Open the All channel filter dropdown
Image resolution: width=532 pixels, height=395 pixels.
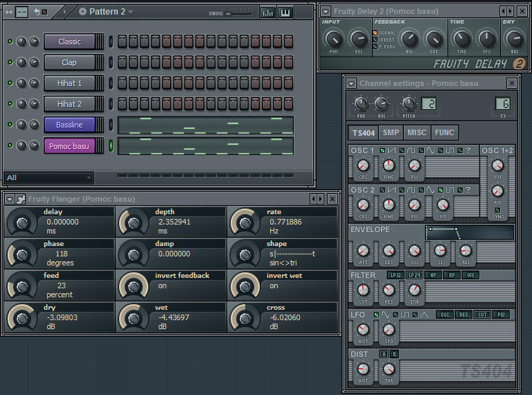pyautogui.click(x=48, y=178)
